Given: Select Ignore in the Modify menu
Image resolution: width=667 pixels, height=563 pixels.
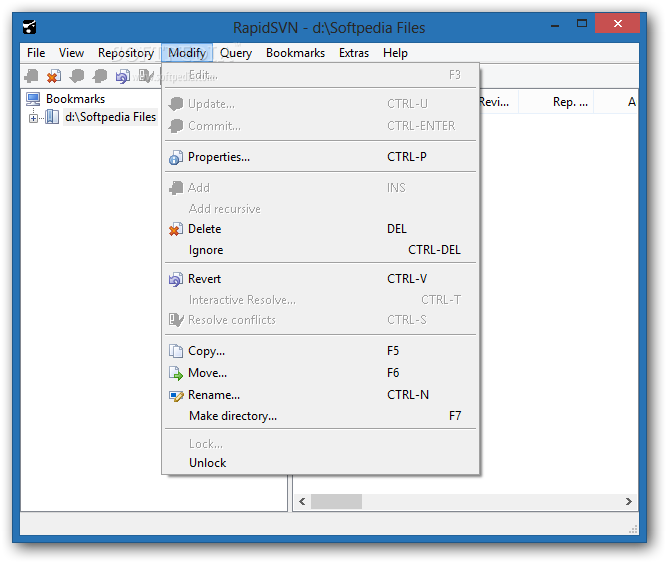Looking at the screenshot, I should point(320,250).
